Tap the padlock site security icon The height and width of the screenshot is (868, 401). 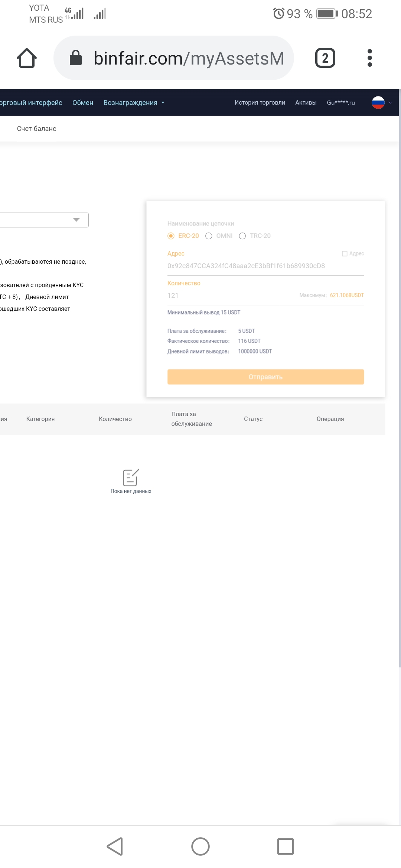76,58
